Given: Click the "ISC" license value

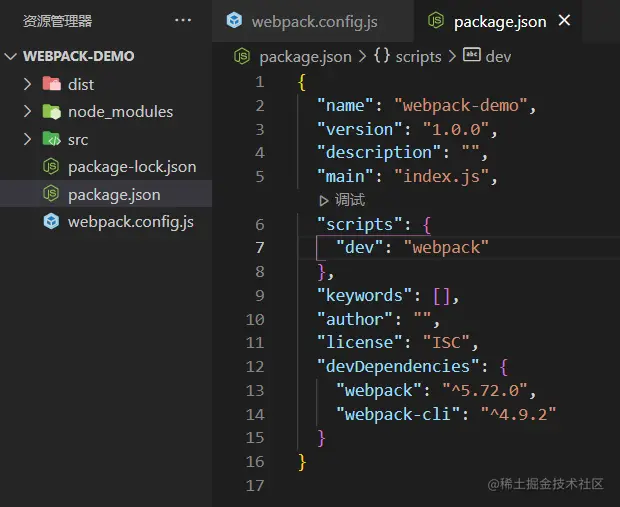Looking at the screenshot, I should (446, 342).
